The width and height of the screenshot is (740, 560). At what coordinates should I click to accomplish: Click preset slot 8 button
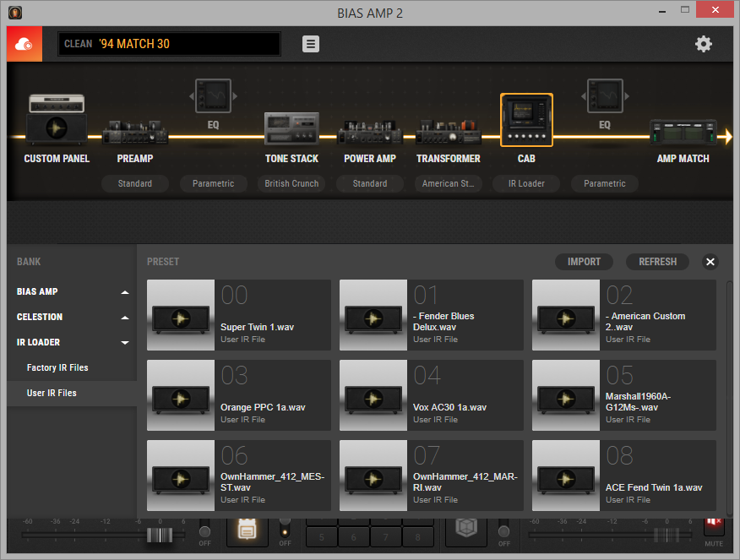point(417,536)
